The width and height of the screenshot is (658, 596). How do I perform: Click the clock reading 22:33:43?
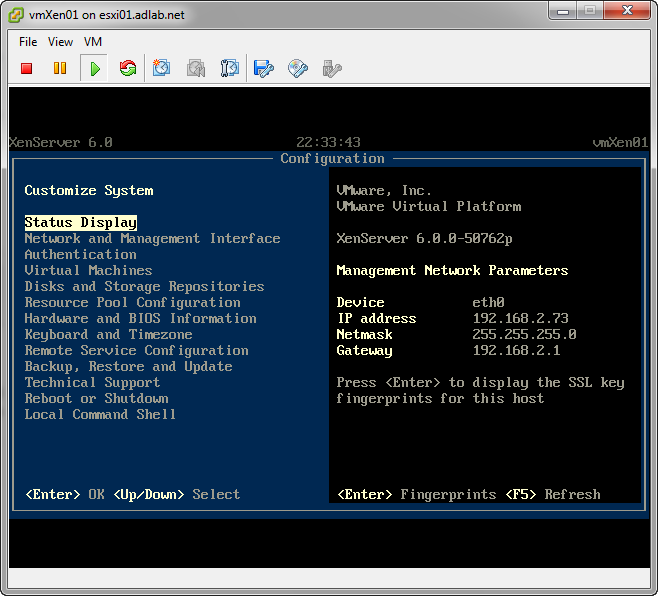pos(329,142)
